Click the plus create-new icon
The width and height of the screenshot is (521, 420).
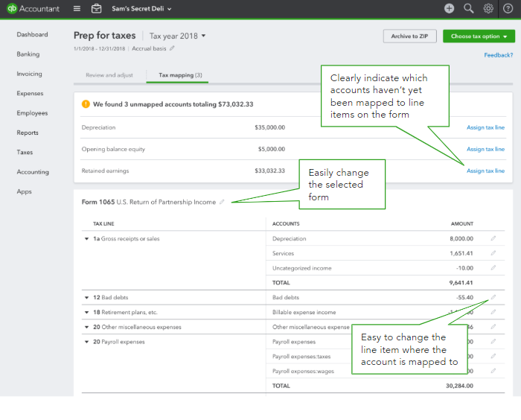[x=450, y=9]
